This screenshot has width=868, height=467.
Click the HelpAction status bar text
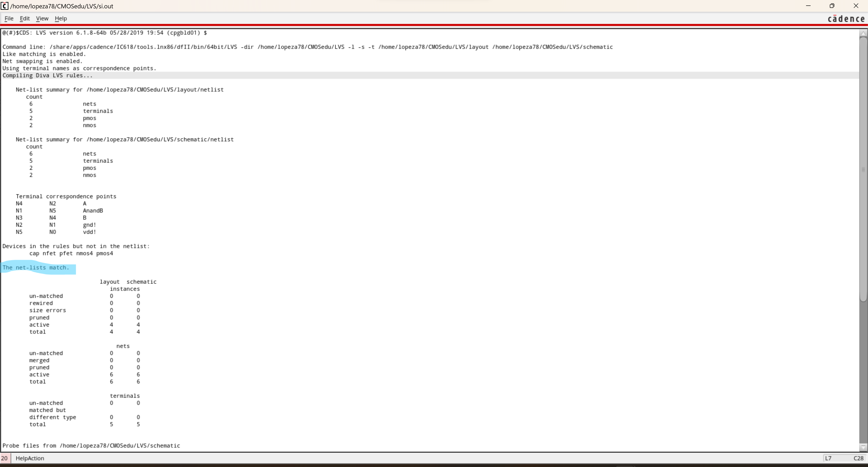[30, 458]
